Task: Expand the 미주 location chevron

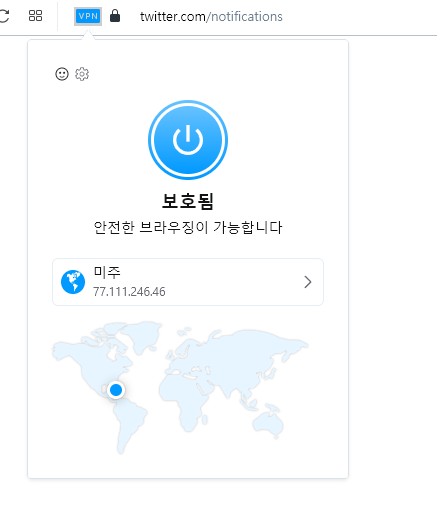Action: click(x=308, y=282)
